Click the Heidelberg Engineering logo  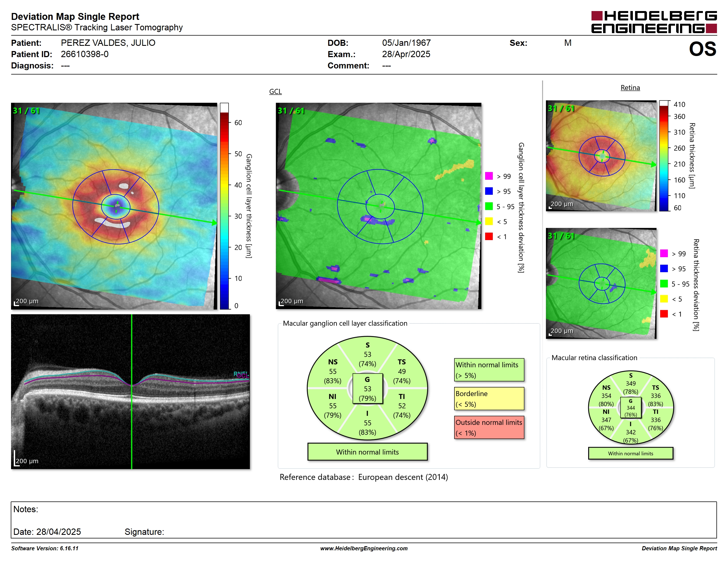654,22
